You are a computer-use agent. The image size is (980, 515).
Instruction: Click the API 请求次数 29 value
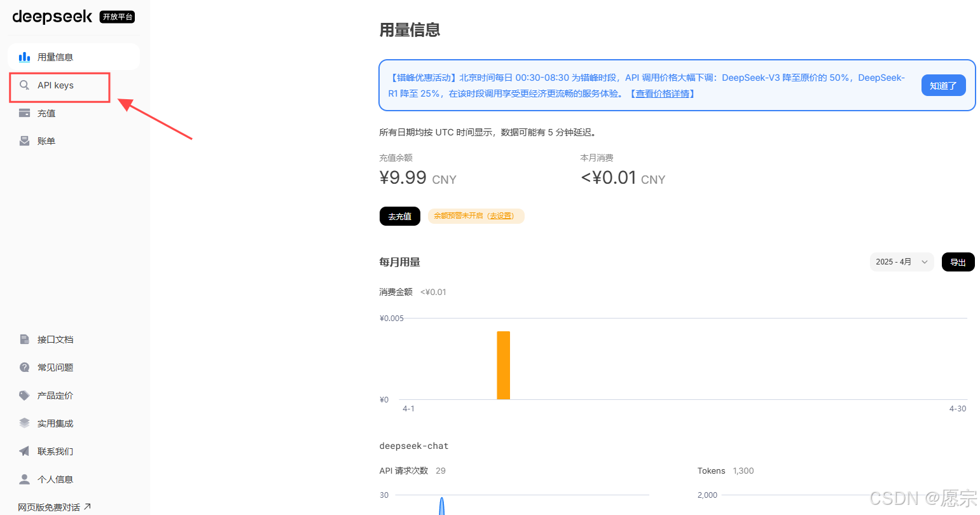click(441, 471)
